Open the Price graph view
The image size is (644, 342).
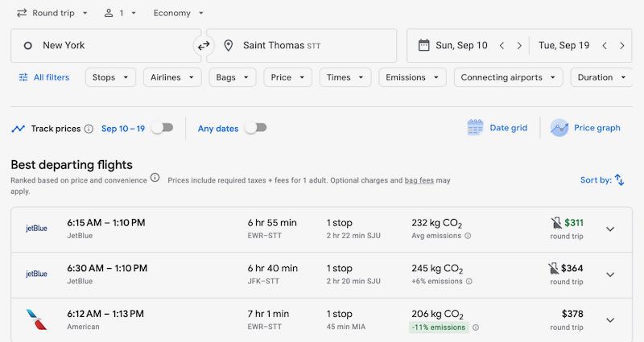point(585,128)
